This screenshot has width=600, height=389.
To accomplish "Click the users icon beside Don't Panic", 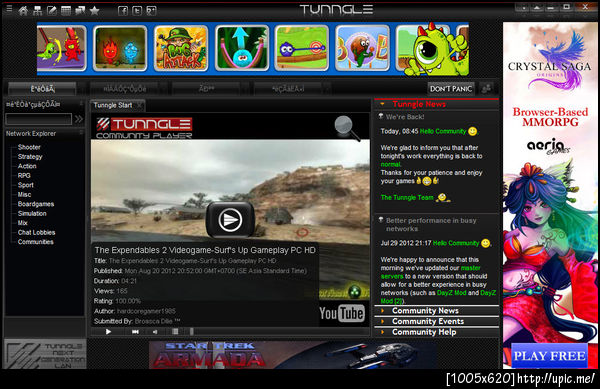I will (x=486, y=89).
